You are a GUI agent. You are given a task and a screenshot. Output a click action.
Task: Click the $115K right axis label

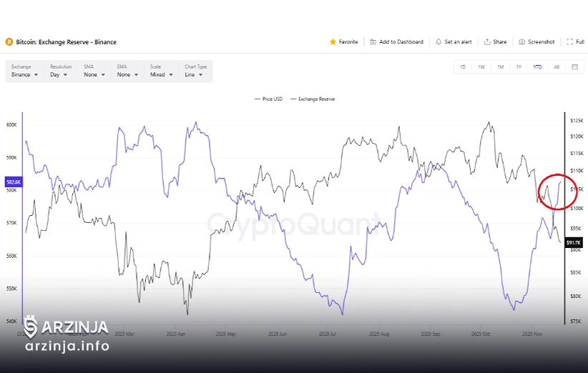point(577,153)
